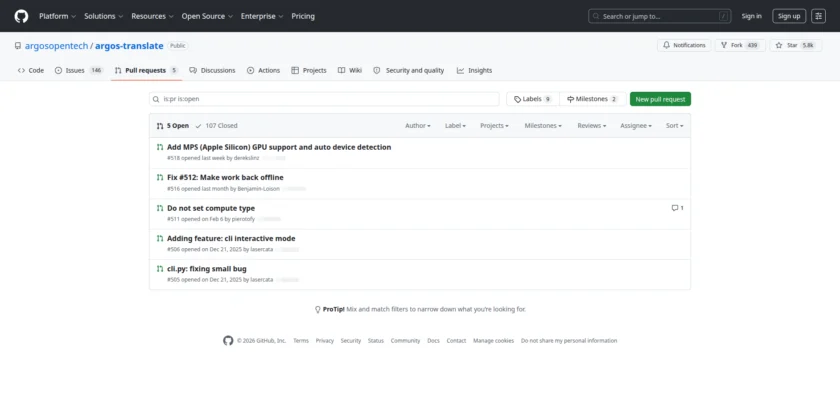Open the header menu icon beside Sign up
The image size is (840, 405).
[x=818, y=16]
